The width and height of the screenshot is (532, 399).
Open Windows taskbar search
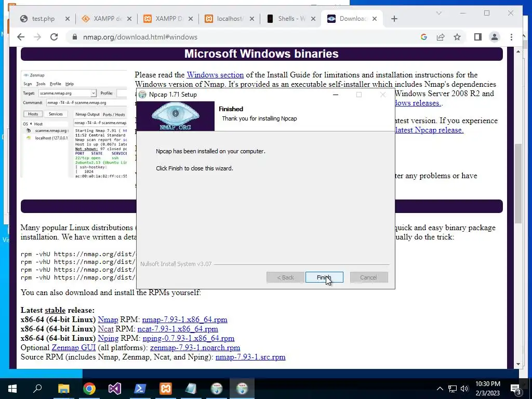37,389
